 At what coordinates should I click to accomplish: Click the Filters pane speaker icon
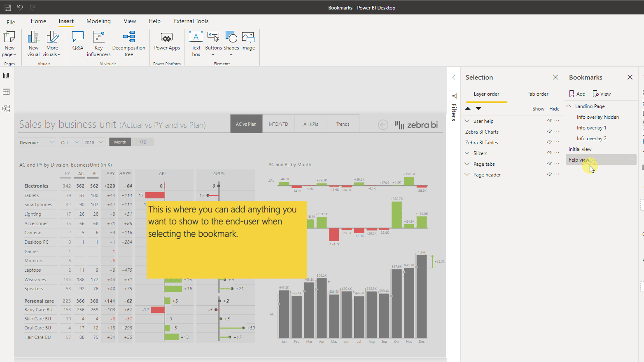click(454, 96)
